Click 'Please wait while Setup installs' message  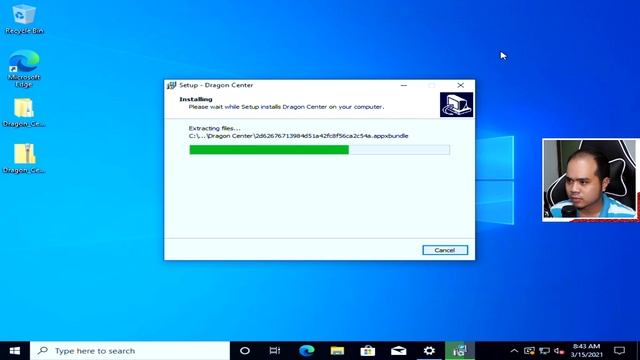[x=286, y=107]
